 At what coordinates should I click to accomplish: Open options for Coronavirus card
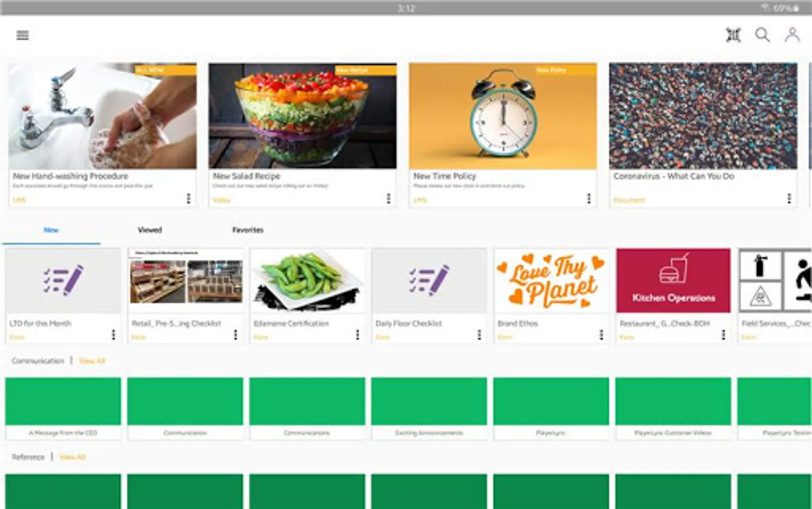(x=789, y=199)
